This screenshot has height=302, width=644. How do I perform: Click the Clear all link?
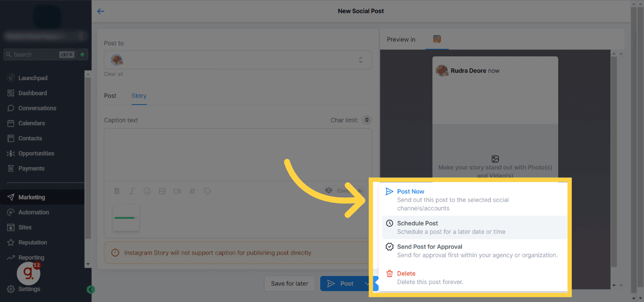(113, 74)
